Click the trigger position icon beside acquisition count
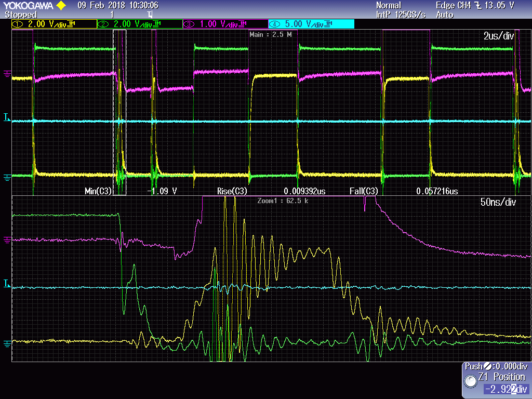The image size is (532, 399). pyautogui.click(x=150, y=15)
